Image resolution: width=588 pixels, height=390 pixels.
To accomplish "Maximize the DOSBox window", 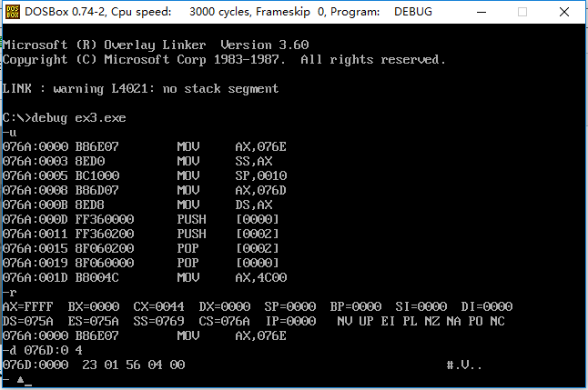I will click(x=522, y=12).
